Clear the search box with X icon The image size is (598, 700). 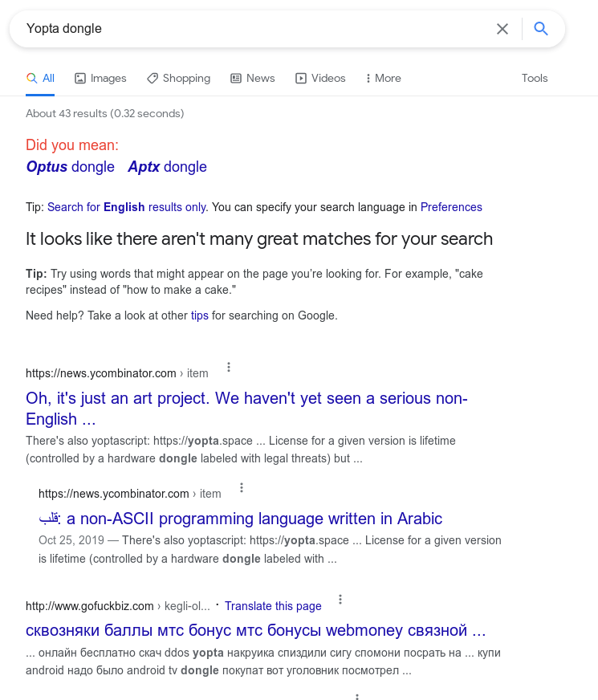[502, 29]
